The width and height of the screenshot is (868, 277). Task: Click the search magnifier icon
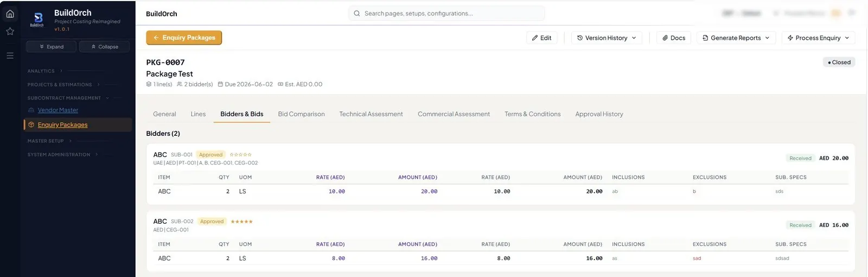pos(357,14)
